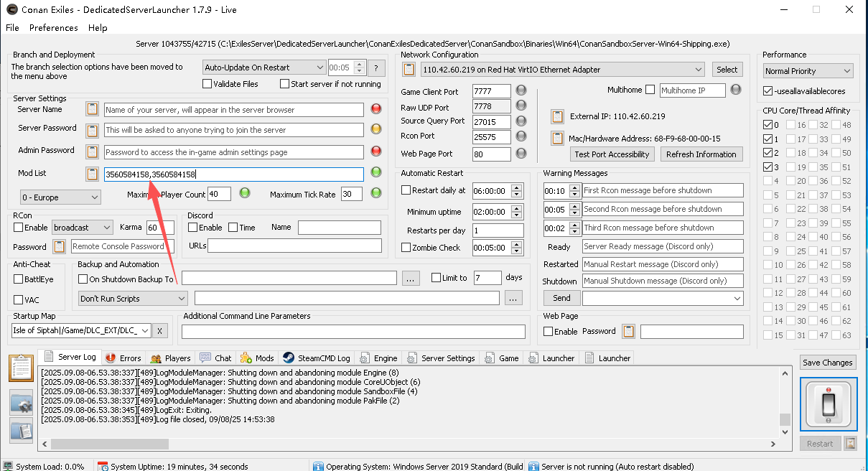Enable the Validate Files checkbox
The width and height of the screenshot is (868, 471).
coord(207,84)
